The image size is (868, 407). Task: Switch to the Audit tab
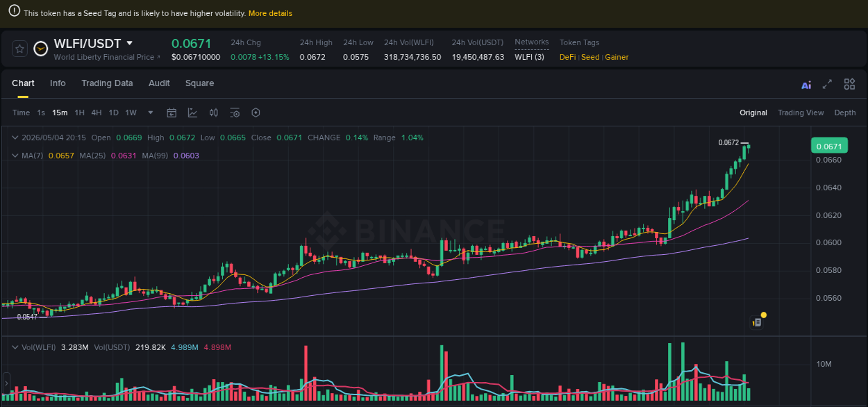pos(159,83)
